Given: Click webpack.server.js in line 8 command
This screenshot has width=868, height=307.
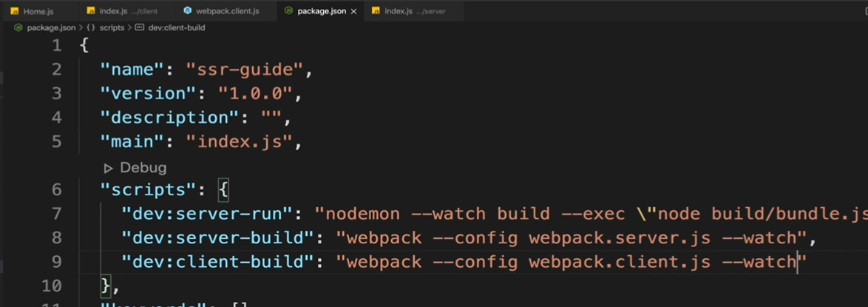Looking at the screenshot, I should coord(620,238).
